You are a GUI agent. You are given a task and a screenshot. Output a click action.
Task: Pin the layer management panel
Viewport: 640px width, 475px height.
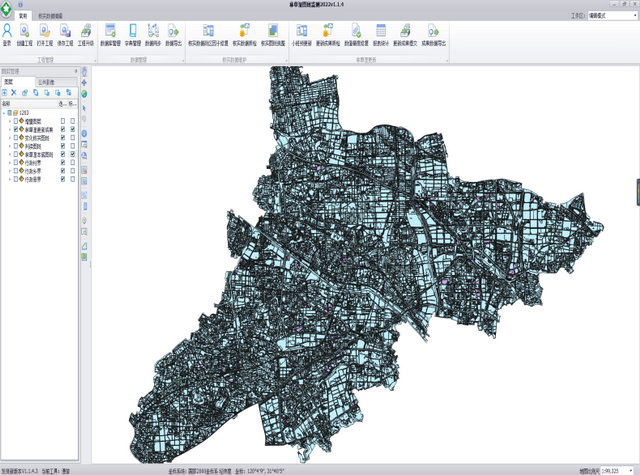[76, 71]
